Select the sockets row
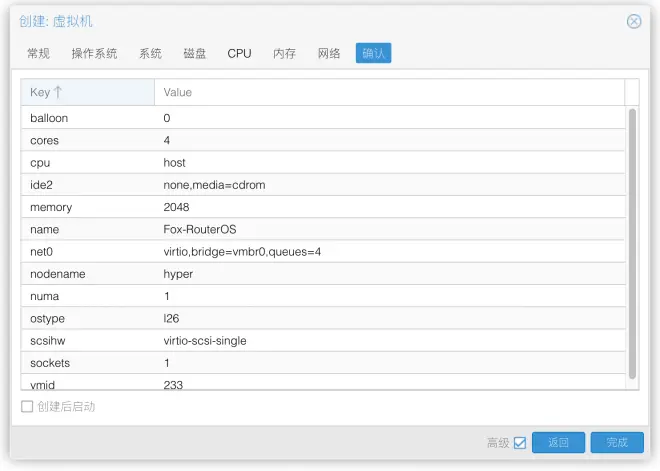 [323, 363]
